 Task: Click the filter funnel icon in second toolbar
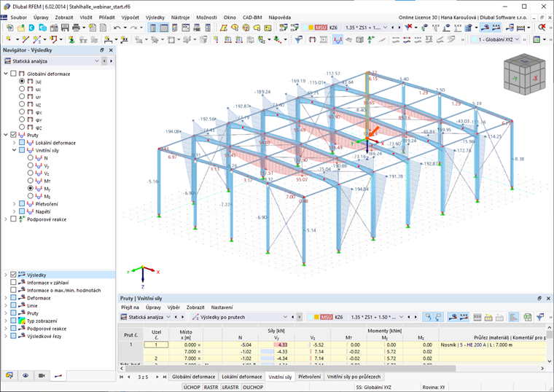pos(299,39)
